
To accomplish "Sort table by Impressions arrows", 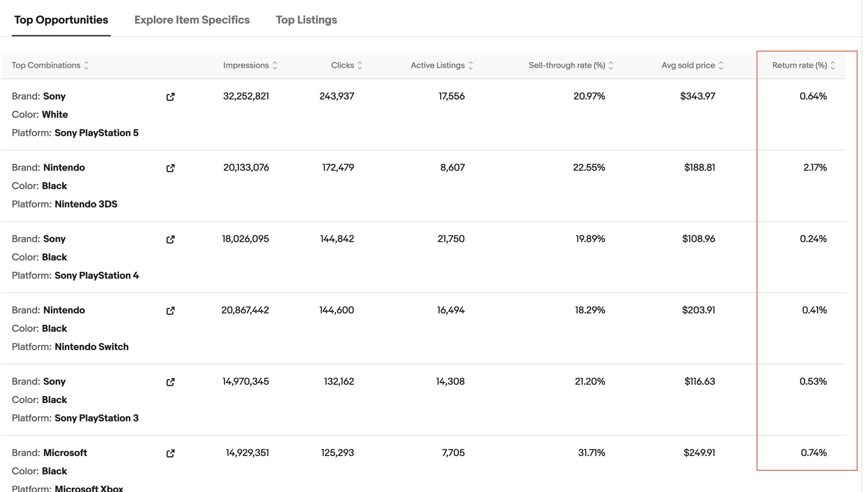I will (x=275, y=65).
